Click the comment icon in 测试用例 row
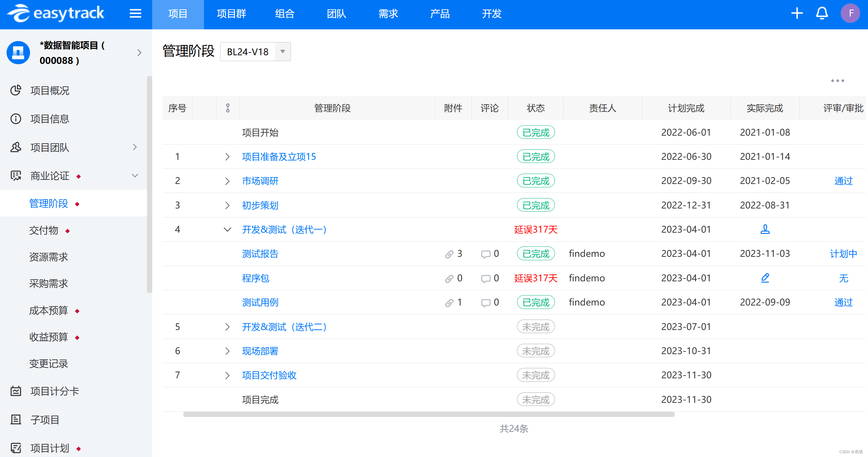This screenshot has width=868, height=457. (x=486, y=303)
